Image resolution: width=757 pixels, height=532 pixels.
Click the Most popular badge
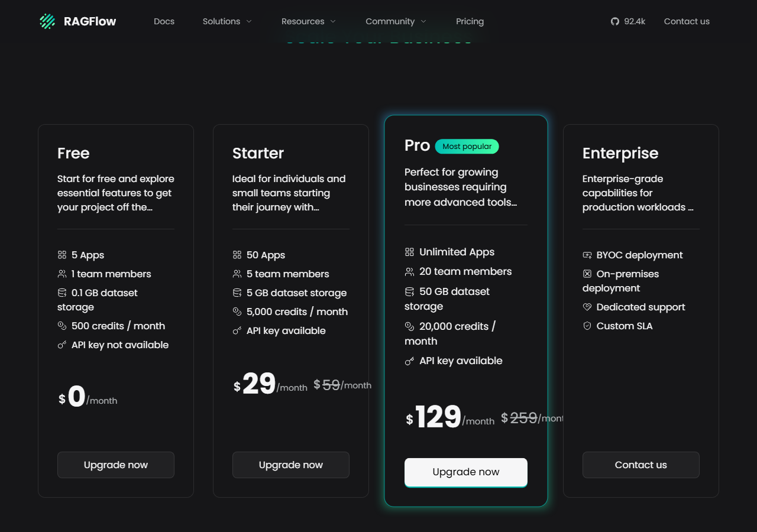tap(467, 146)
